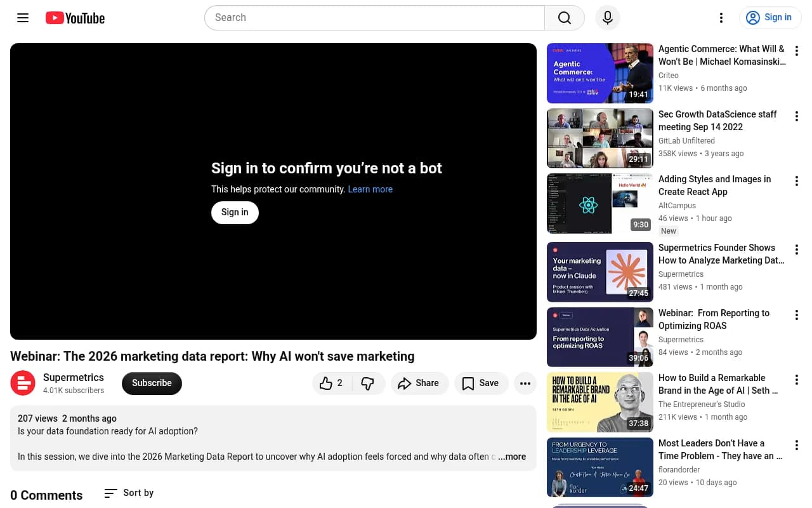Open From reporting to optimizing ROAS thumbnail
The height and width of the screenshot is (508, 812).
pyautogui.click(x=600, y=337)
